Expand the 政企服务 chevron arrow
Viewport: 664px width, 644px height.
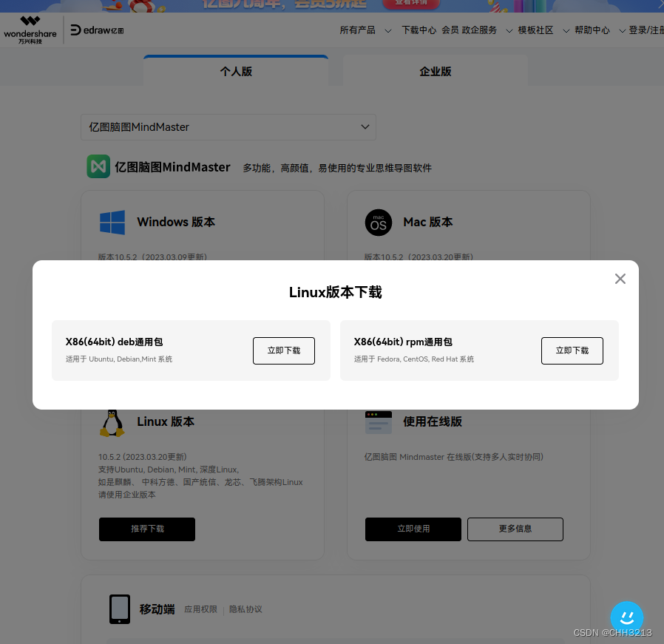point(509,30)
